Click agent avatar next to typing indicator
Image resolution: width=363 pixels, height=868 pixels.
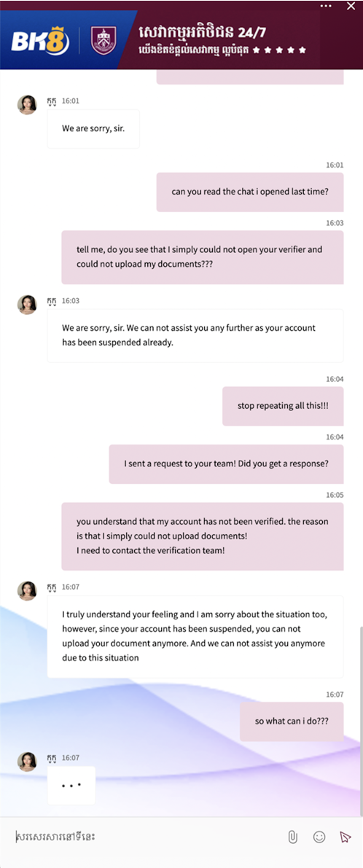tap(27, 762)
